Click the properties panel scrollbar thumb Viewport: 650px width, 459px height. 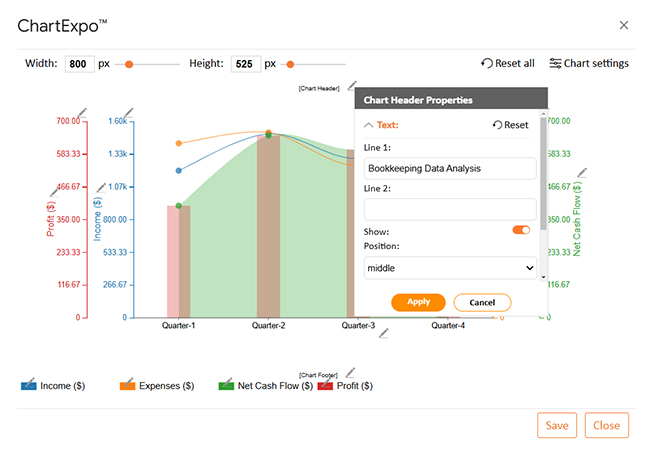(543, 173)
